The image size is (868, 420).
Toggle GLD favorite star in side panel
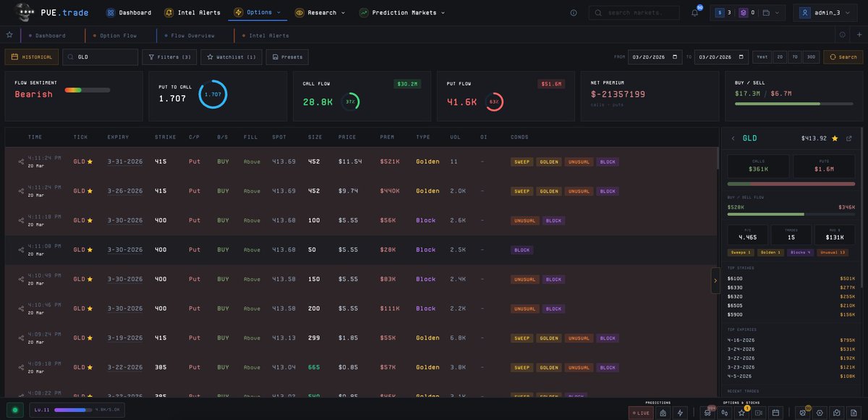coord(835,138)
